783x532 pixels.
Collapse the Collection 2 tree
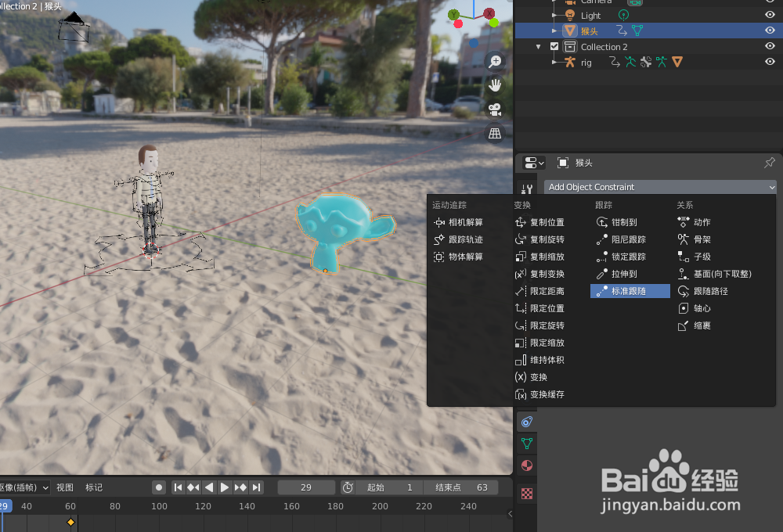pos(539,47)
